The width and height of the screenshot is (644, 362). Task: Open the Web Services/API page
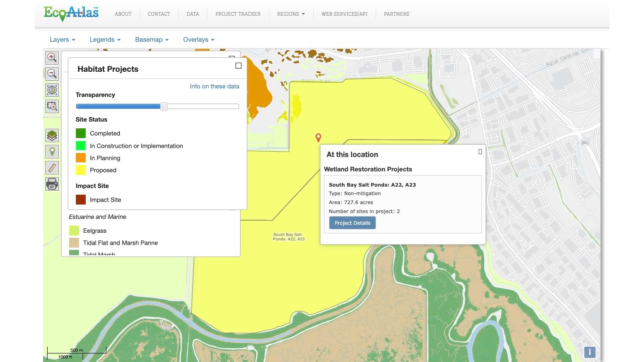point(344,14)
